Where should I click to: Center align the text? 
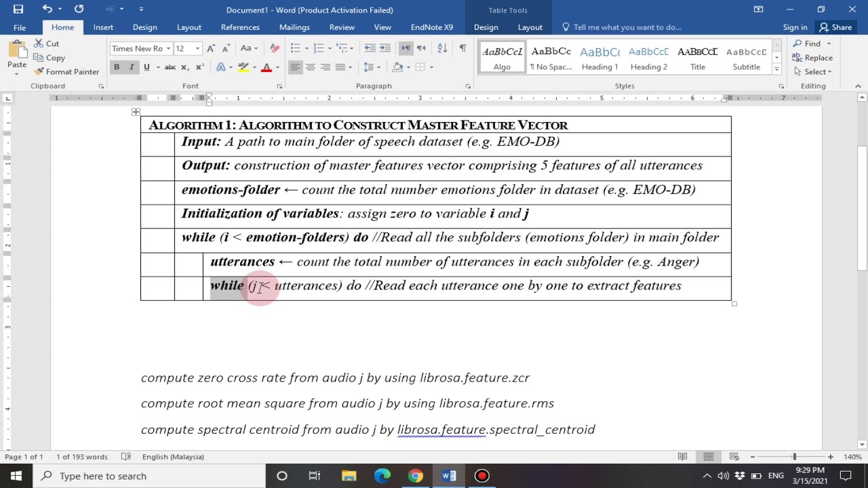tap(310, 67)
